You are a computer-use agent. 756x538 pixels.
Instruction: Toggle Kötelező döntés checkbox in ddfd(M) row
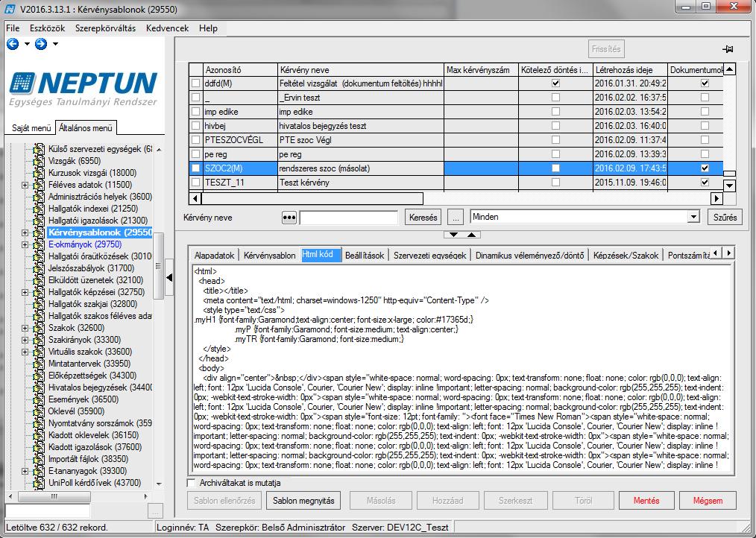pos(555,83)
